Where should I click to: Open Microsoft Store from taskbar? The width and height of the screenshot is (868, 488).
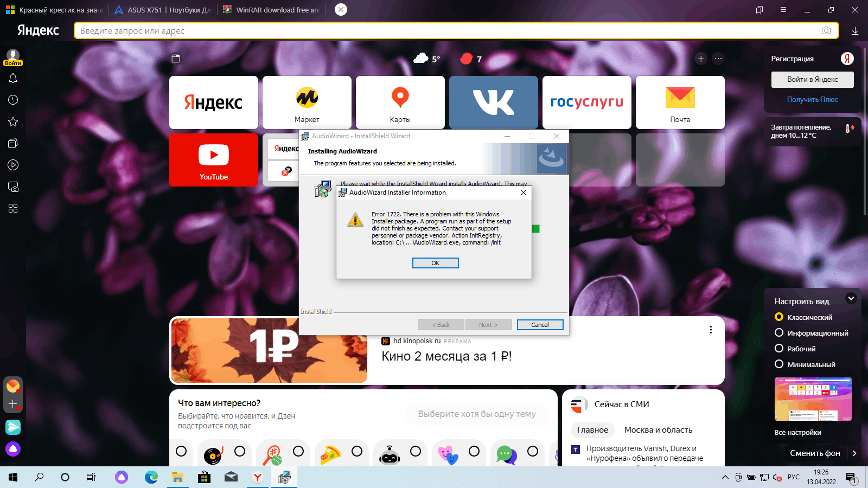pyautogui.click(x=204, y=477)
